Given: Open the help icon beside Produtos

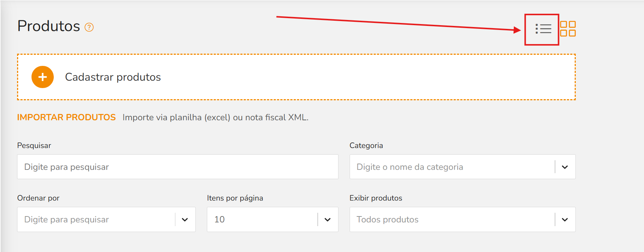Looking at the screenshot, I should click(x=89, y=27).
